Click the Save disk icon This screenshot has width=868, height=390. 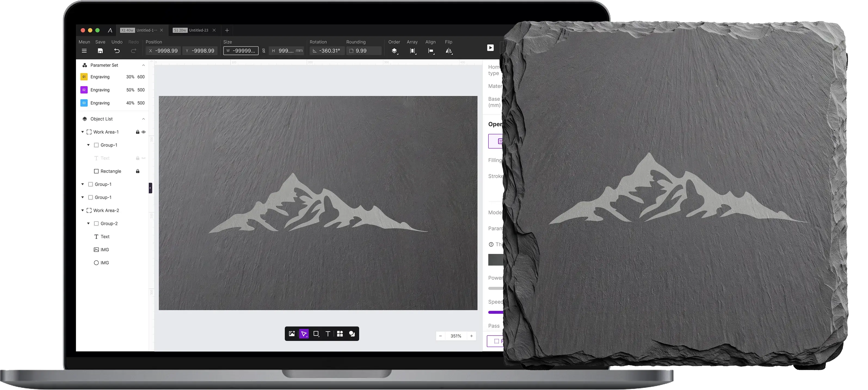click(100, 51)
